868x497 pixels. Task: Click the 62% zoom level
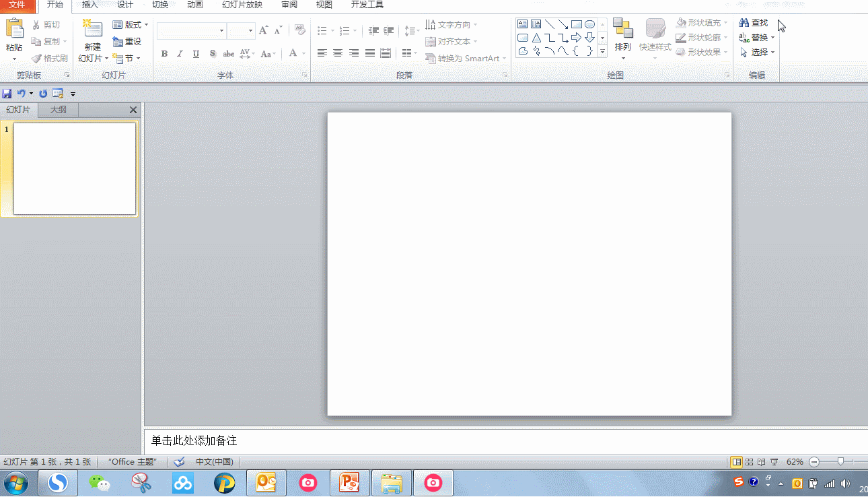[x=795, y=462]
